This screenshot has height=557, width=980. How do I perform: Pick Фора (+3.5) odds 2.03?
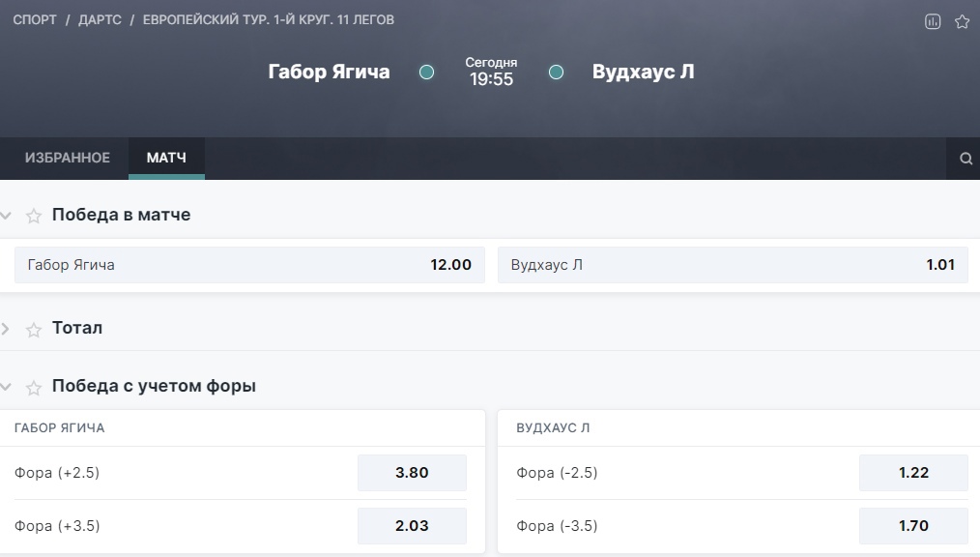click(412, 526)
